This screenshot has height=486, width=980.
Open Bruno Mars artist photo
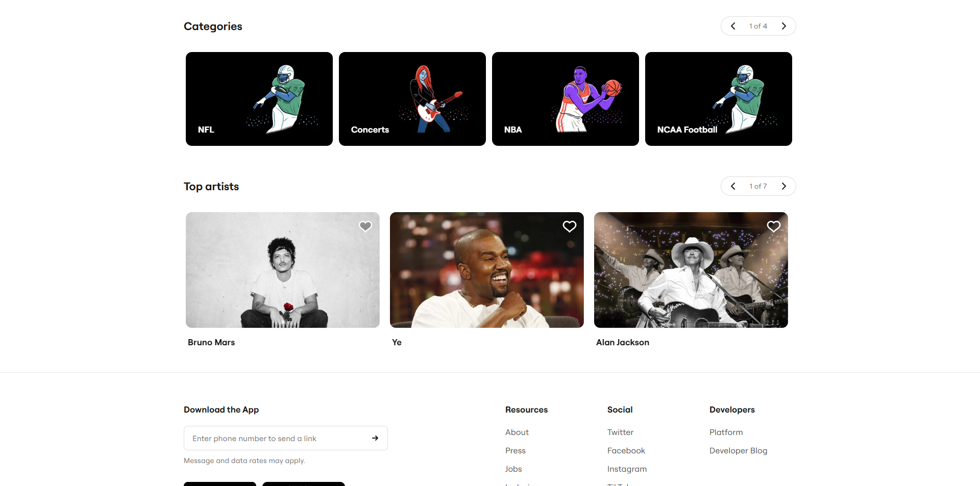283,270
